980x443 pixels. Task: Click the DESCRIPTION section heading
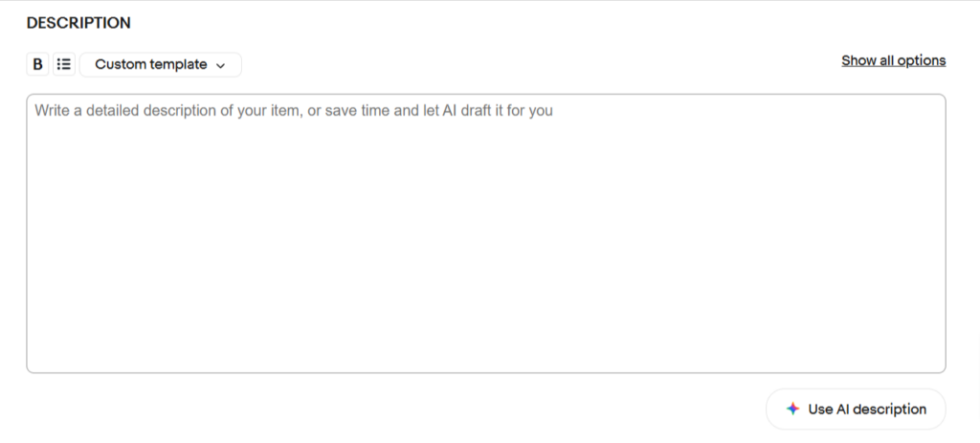(78, 23)
